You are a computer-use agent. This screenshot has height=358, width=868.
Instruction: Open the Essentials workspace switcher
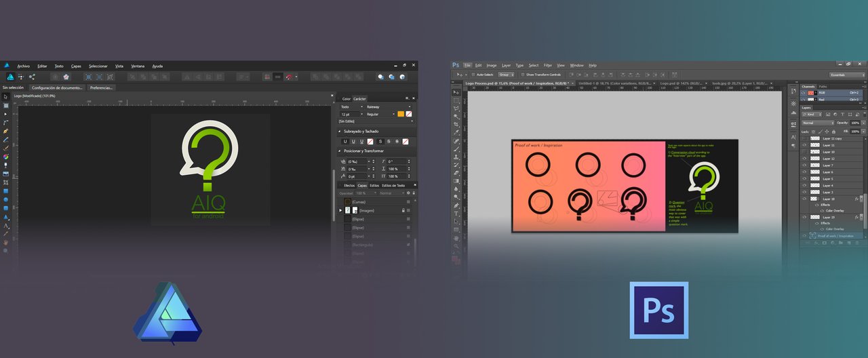coord(847,75)
